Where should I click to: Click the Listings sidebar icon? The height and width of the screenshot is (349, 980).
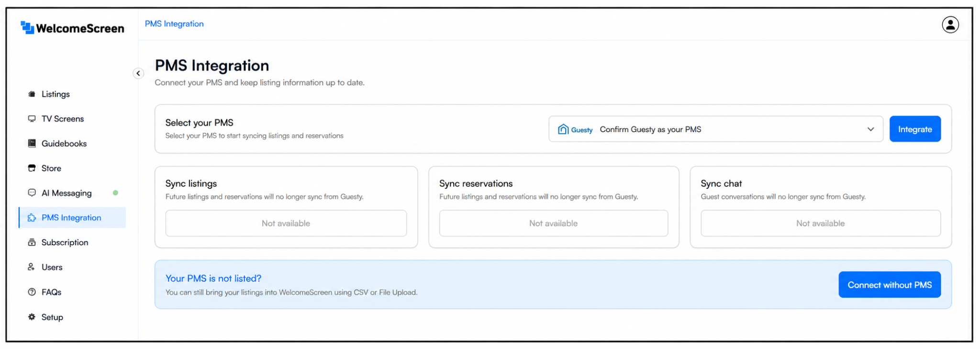pos(32,94)
